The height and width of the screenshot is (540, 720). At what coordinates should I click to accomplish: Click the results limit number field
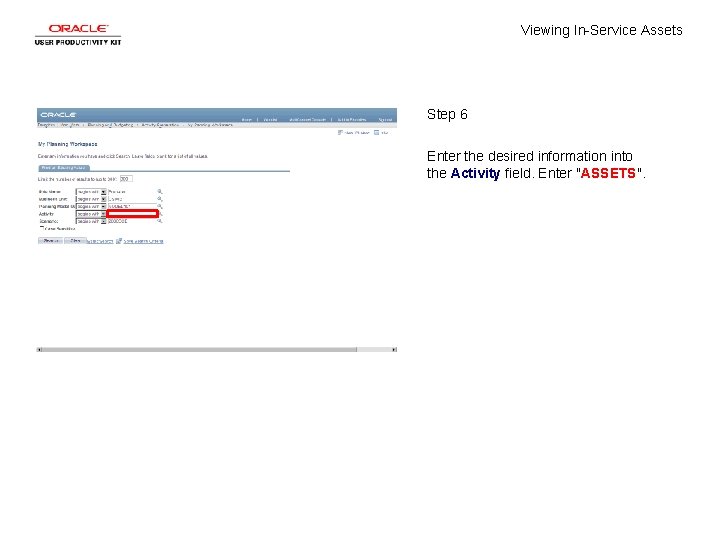[x=126, y=179]
